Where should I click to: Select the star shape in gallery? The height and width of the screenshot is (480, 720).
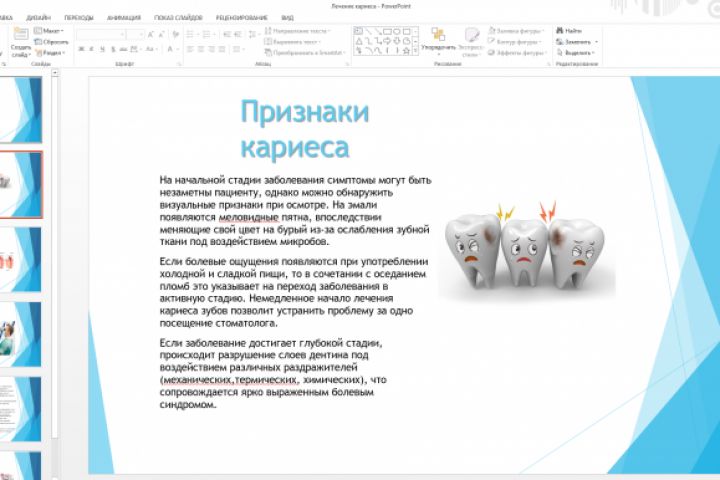(406, 51)
